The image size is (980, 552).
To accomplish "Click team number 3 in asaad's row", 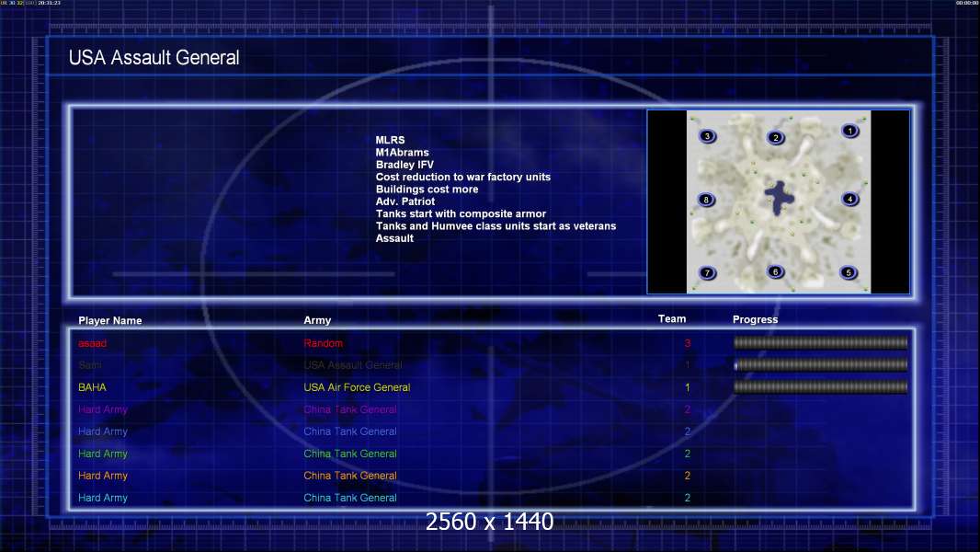I will 688,343.
